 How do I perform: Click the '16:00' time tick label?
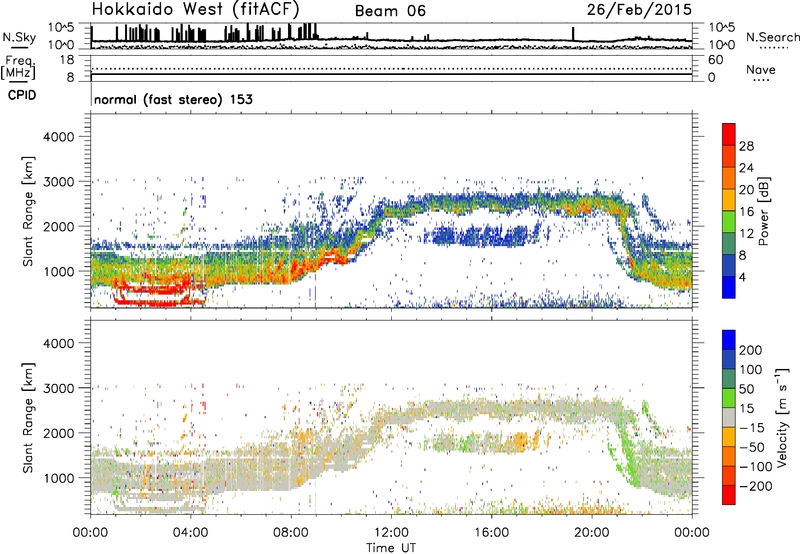(x=491, y=533)
